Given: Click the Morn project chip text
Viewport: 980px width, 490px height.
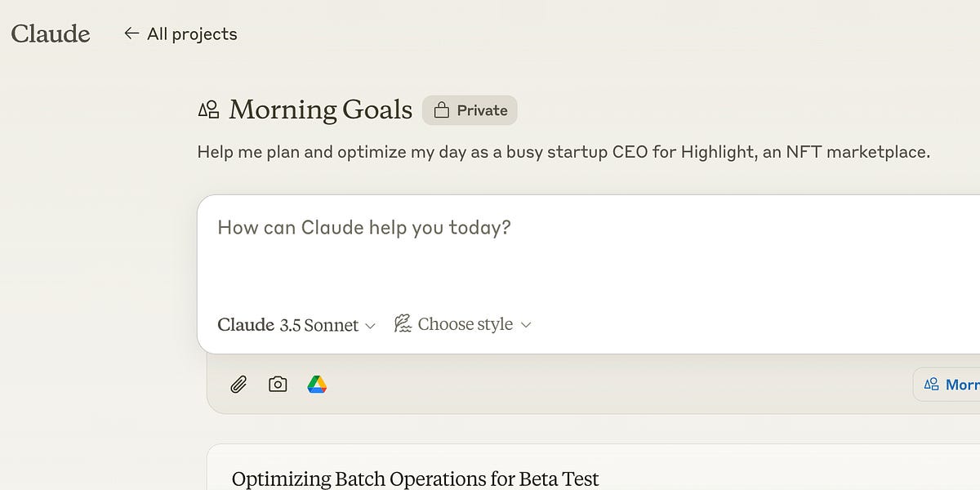Looking at the screenshot, I should click(x=962, y=384).
